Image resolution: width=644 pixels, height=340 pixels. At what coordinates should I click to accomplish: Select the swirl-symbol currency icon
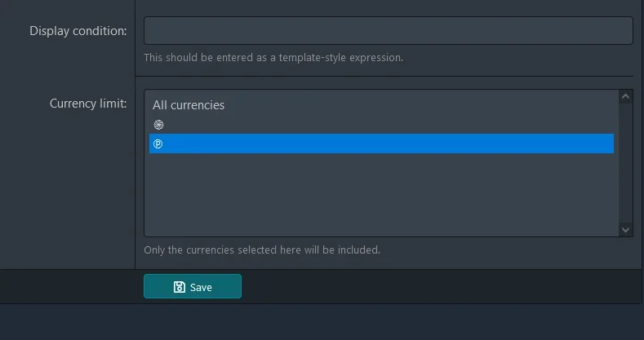158,125
